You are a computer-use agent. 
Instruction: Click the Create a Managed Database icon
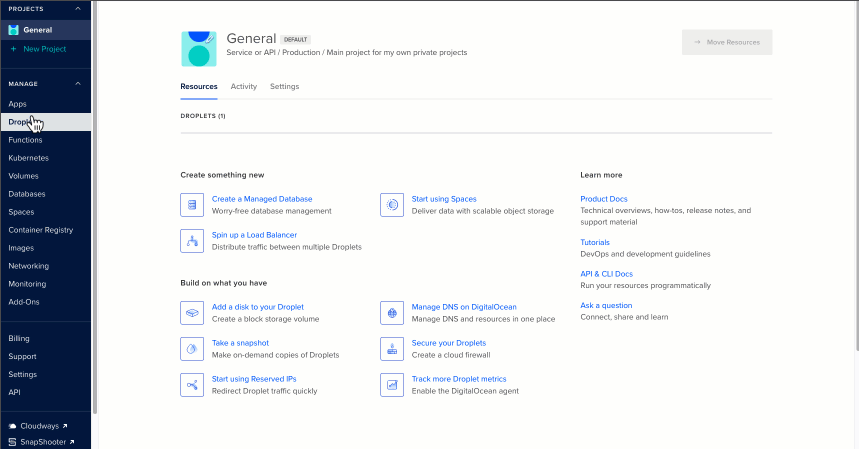coord(192,205)
